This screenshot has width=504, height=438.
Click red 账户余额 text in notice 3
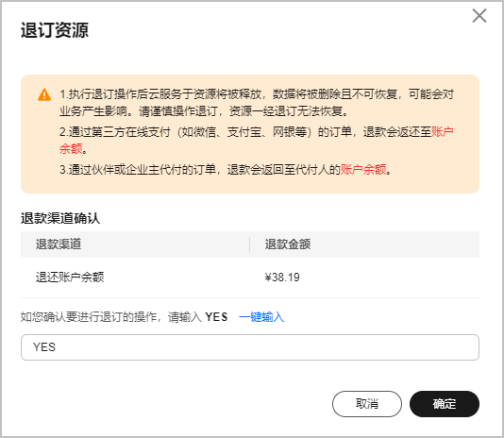[363, 169]
